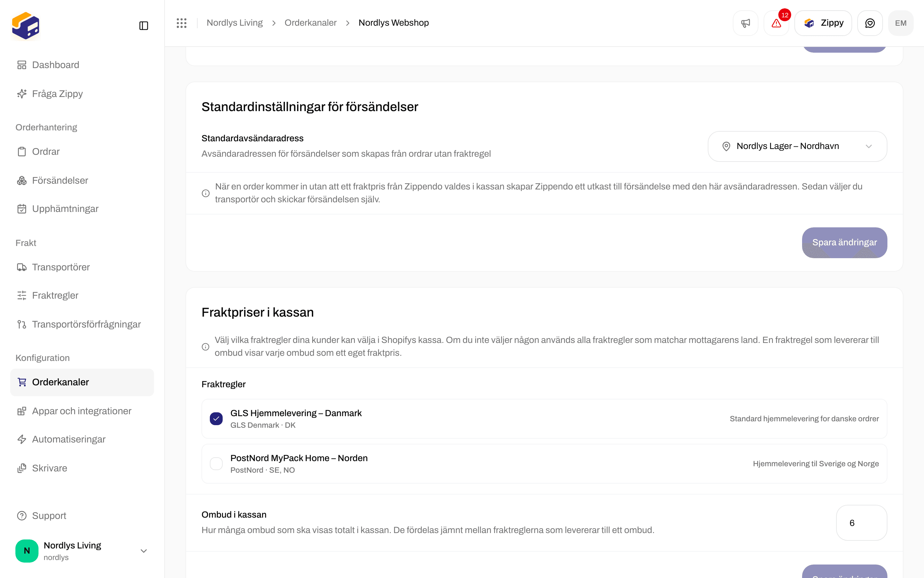Select the PostNord MyPack Home – Norden row title

(299, 458)
